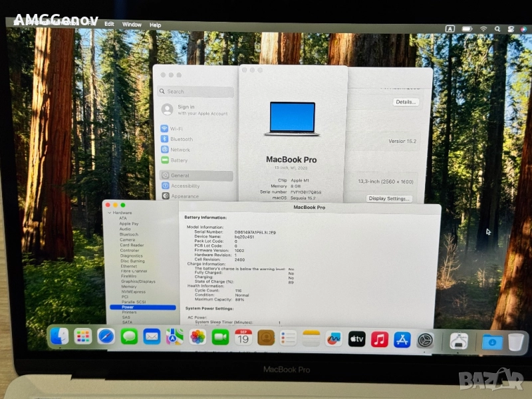The height and width of the screenshot is (399, 532).
Task: Select highlighted Power item in list
Action: (x=143, y=307)
